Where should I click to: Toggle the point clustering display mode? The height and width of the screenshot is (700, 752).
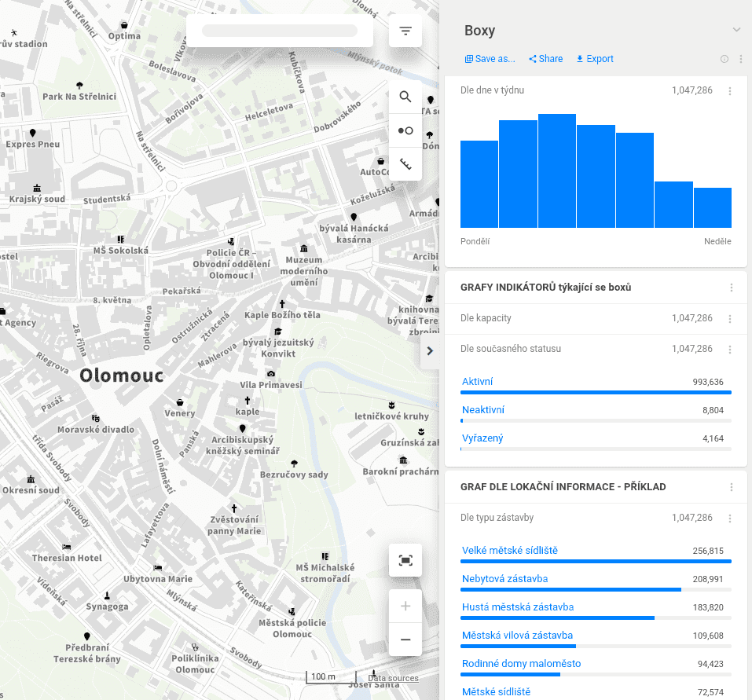click(x=405, y=130)
